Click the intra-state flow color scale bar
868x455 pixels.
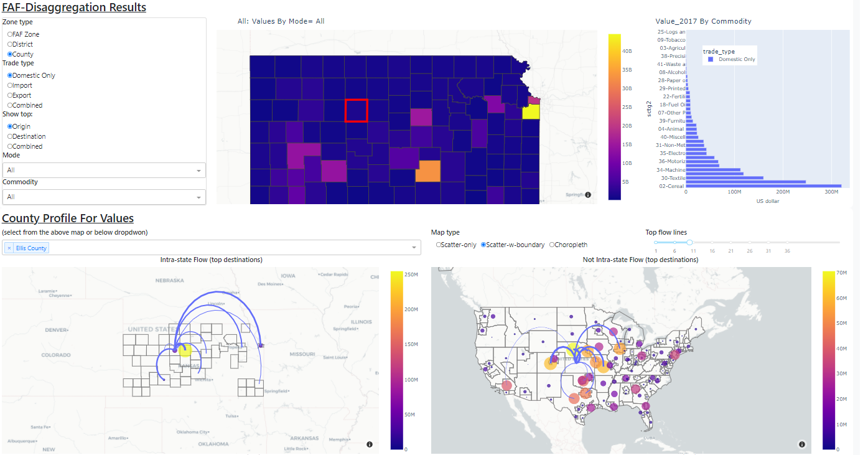point(397,360)
